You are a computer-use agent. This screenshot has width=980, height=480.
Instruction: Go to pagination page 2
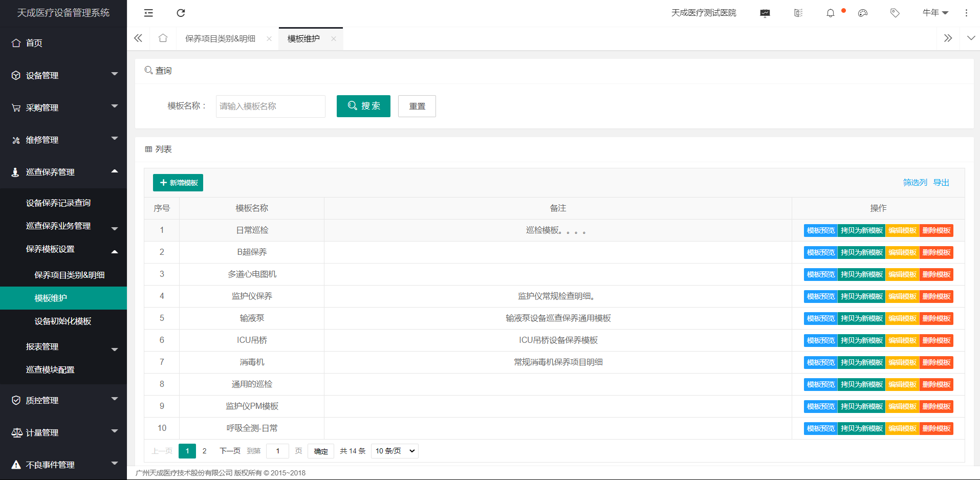[x=204, y=451]
